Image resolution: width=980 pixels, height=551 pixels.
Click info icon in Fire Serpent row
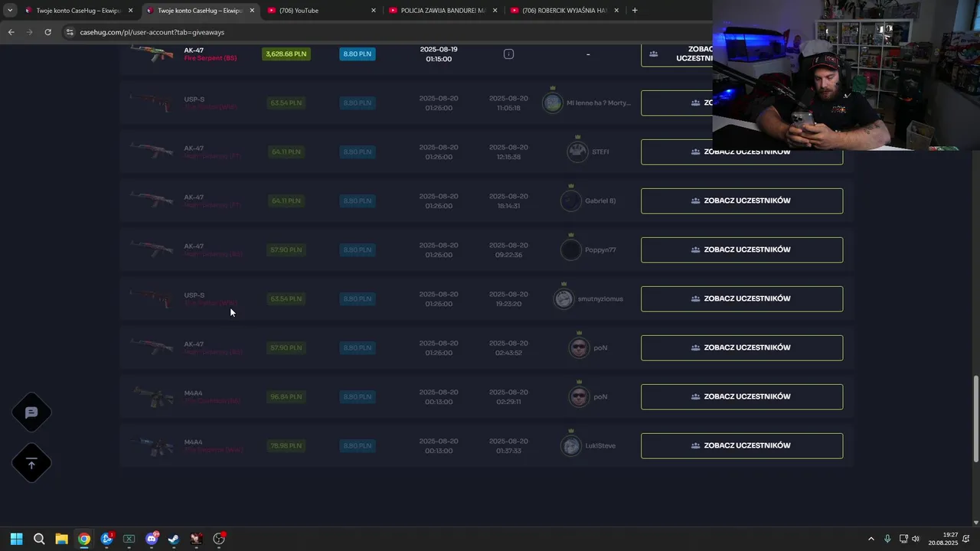click(508, 54)
